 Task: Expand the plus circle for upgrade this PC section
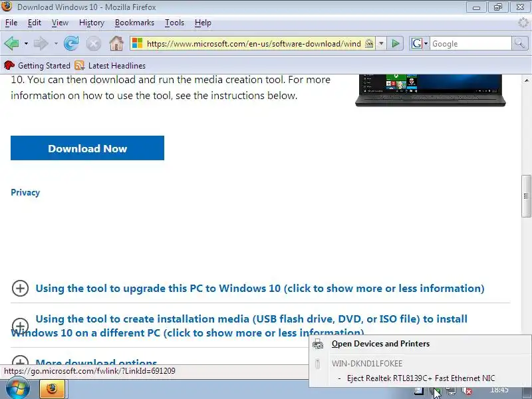pyautogui.click(x=21, y=289)
